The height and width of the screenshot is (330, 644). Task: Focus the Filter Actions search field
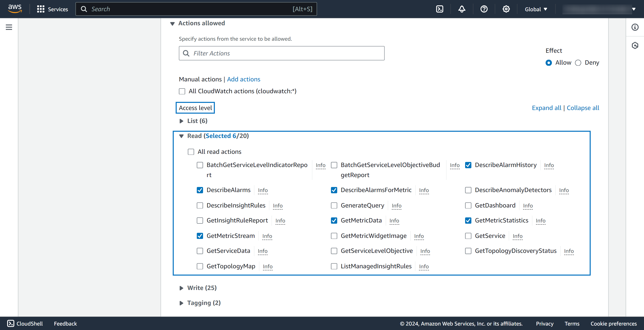(x=285, y=53)
